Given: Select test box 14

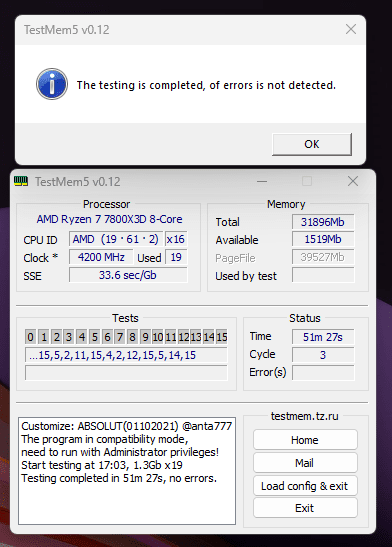Looking at the screenshot, I should point(209,337).
